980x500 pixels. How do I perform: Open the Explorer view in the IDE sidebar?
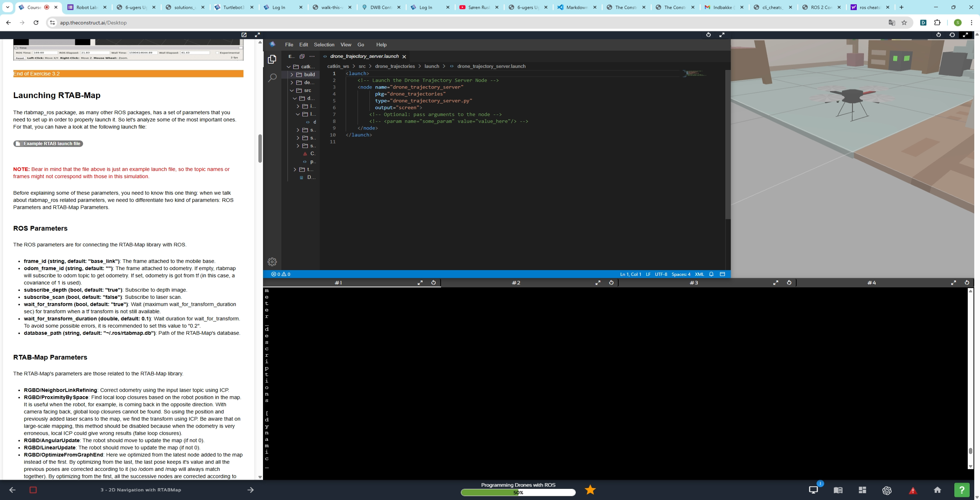272,59
